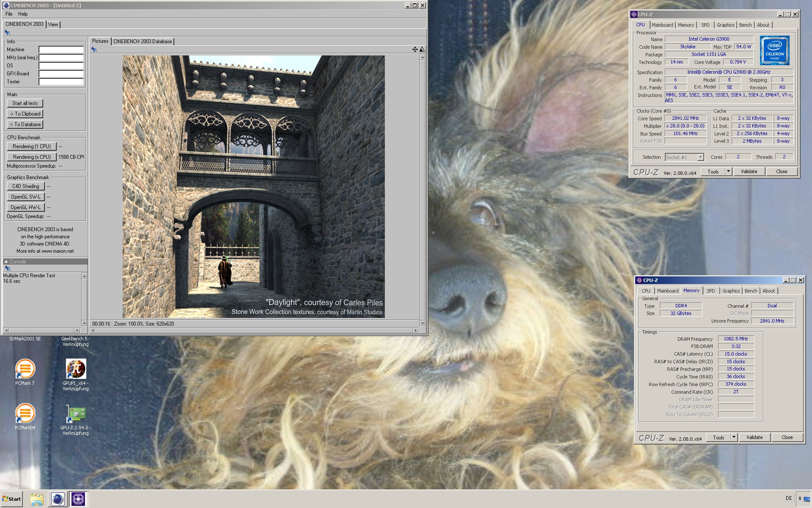
Task: Click into the MHz (real freq.) field
Action: (x=61, y=58)
